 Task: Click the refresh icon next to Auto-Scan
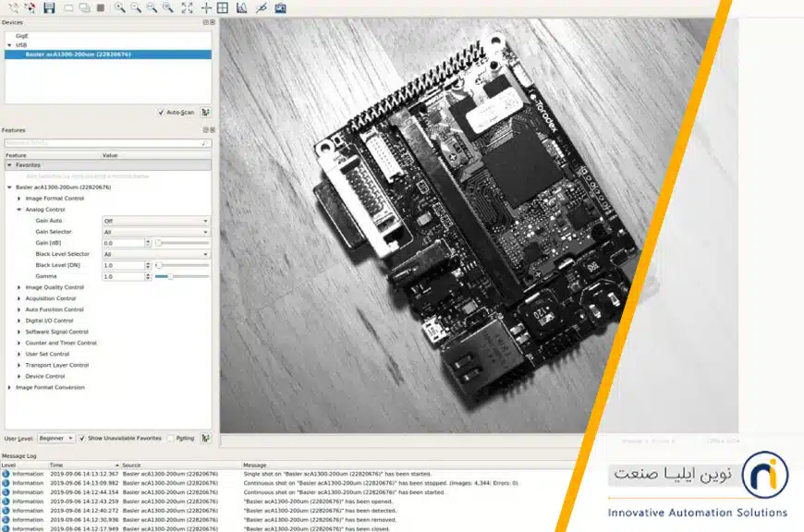tap(205, 113)
